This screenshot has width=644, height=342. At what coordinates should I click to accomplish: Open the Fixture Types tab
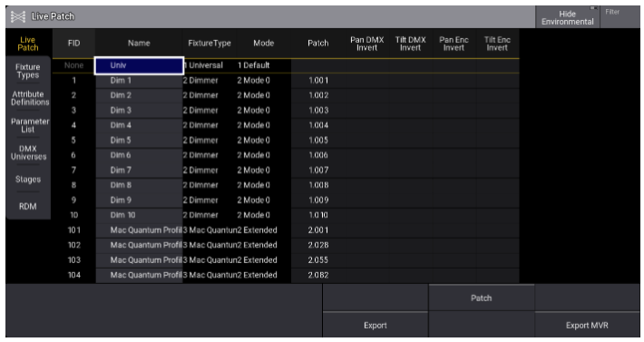coord(28,71)
